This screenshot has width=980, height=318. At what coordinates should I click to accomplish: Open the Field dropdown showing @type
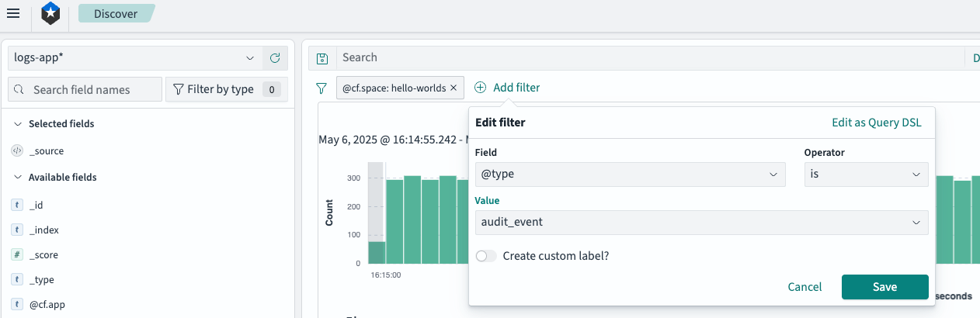point(630,175)
